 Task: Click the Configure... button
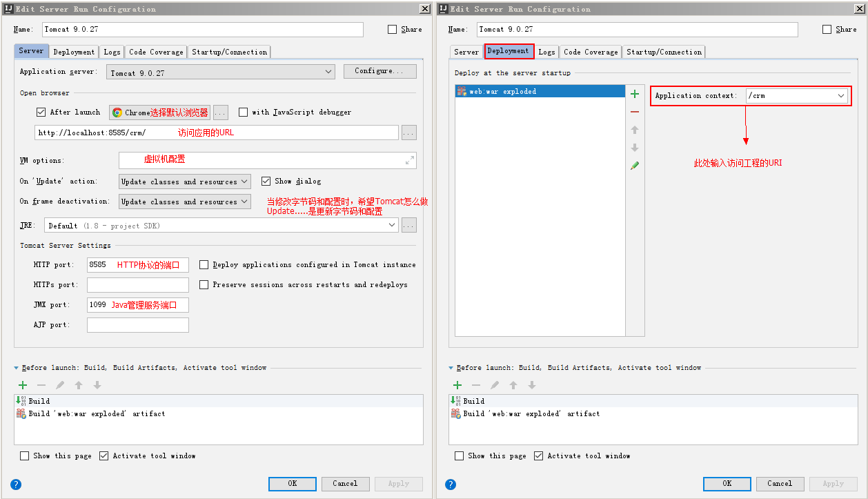(x=379, y=71)
